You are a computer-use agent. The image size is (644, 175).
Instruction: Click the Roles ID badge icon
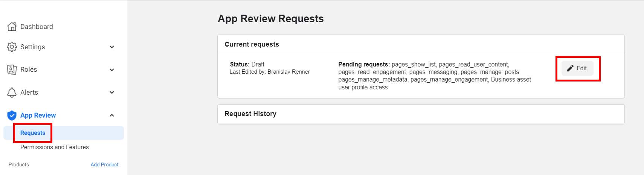tap(12, 69)
